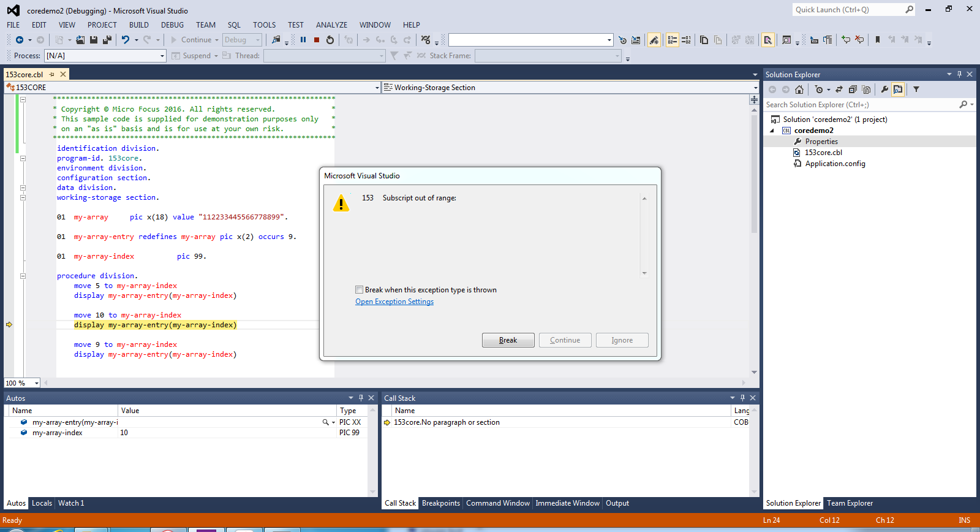This screenshot has width=980, height=532.
Task: Pin the Call Stack panel
Action: tap(742, 398)
